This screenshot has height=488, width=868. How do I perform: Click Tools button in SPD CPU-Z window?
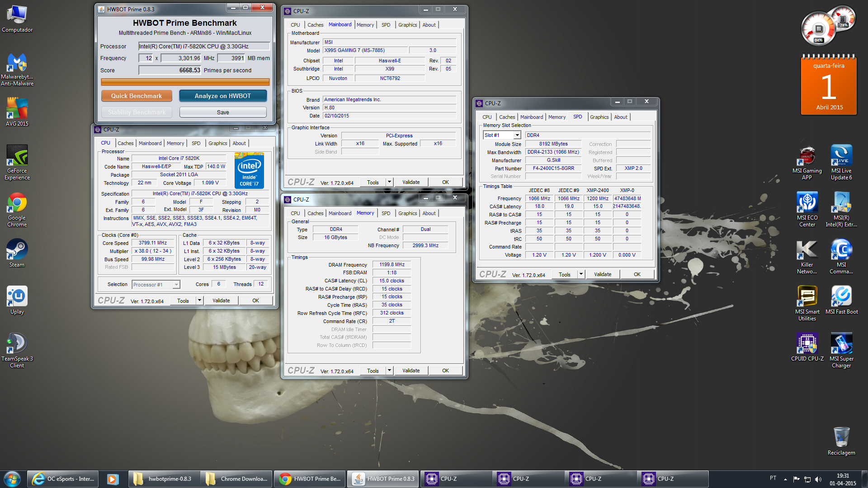tap(565, 274)
